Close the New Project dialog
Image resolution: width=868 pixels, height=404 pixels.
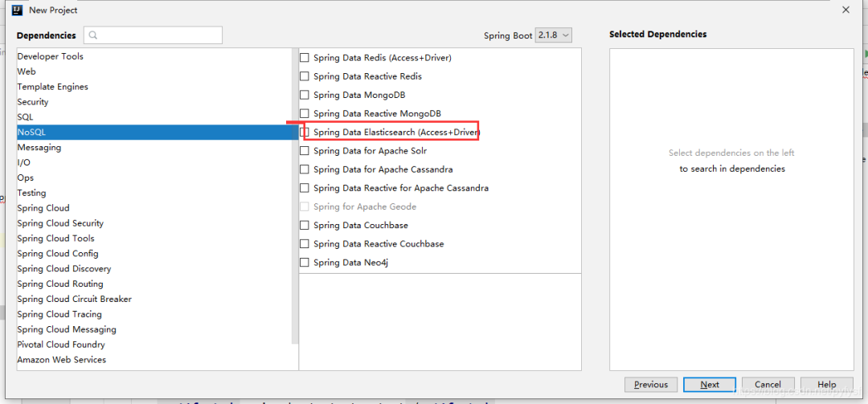845,10
